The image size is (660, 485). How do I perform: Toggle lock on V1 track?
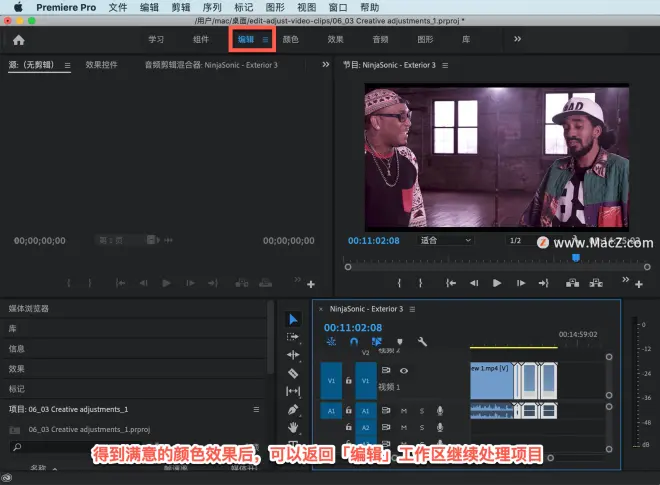pyautogui.click(x=349, y=381)
